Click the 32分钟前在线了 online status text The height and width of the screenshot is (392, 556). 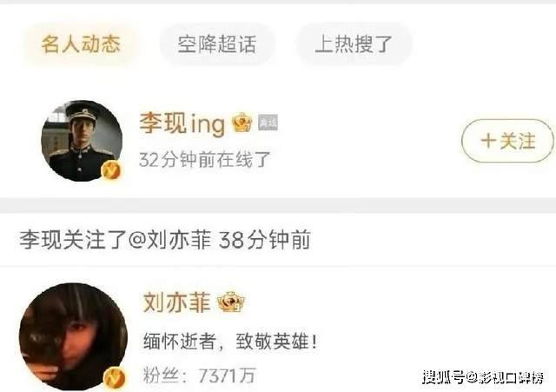coord(205,159)
